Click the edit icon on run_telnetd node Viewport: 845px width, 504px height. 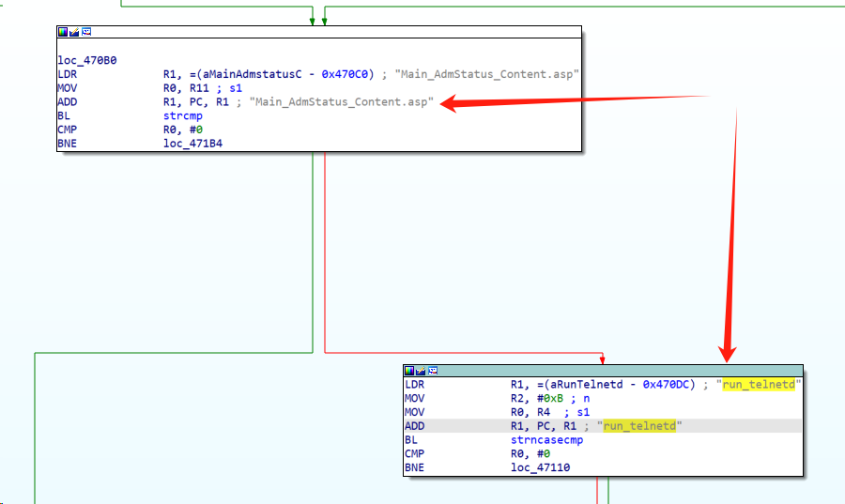pyautogui.click(x=421, y=371)
